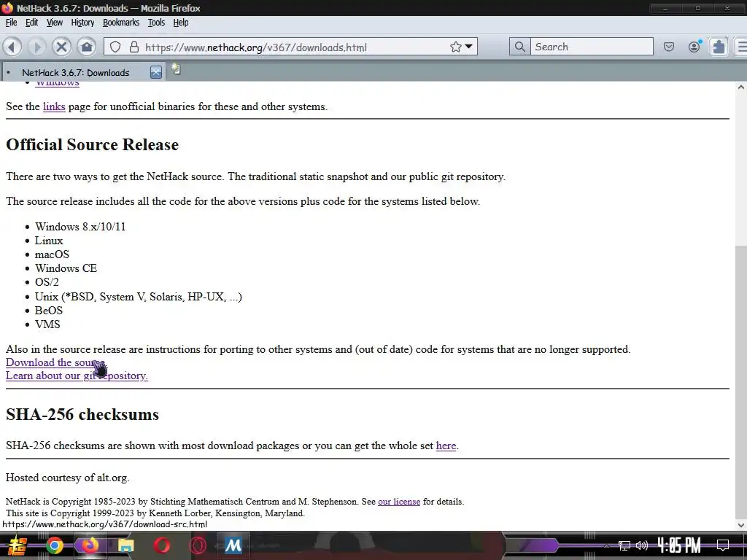Click the 'Hosted courtesy of alt.org.' text
Viewport: 747px width, 560px height.
68,477
